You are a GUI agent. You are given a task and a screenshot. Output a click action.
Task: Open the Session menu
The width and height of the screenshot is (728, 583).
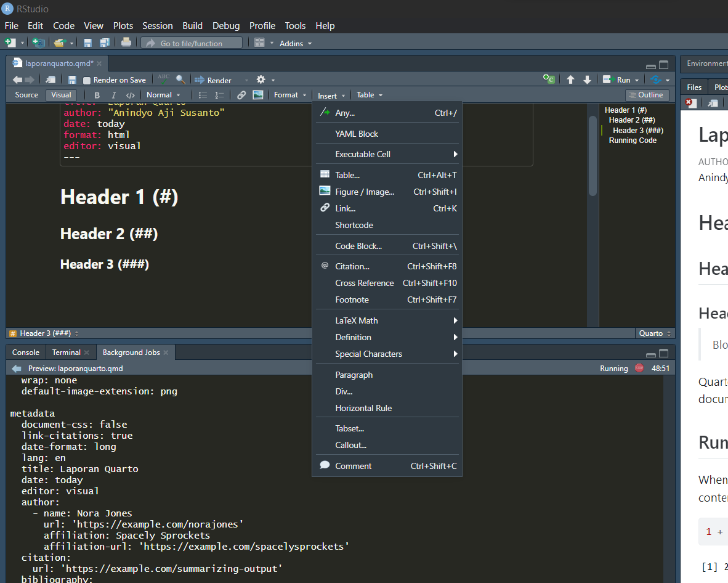coord(158,25)
